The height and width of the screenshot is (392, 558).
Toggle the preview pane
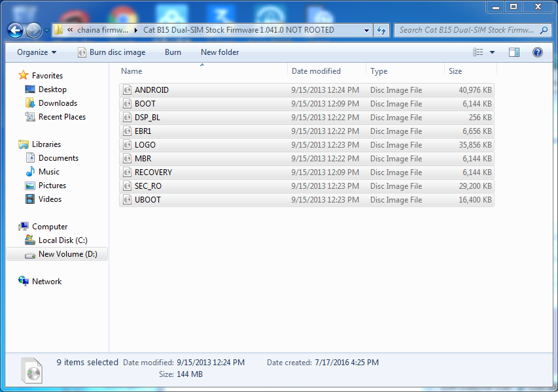click(514, 52)
